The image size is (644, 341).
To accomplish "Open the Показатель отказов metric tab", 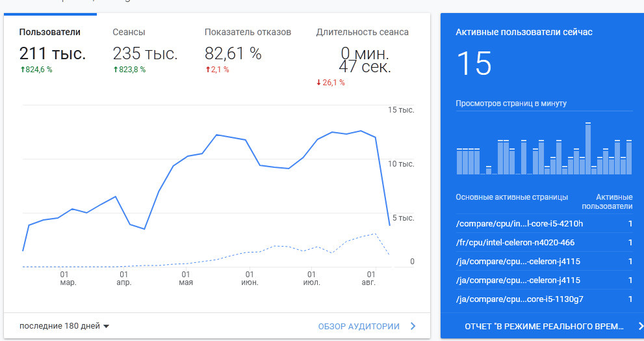I will click(x=248, y=32).
